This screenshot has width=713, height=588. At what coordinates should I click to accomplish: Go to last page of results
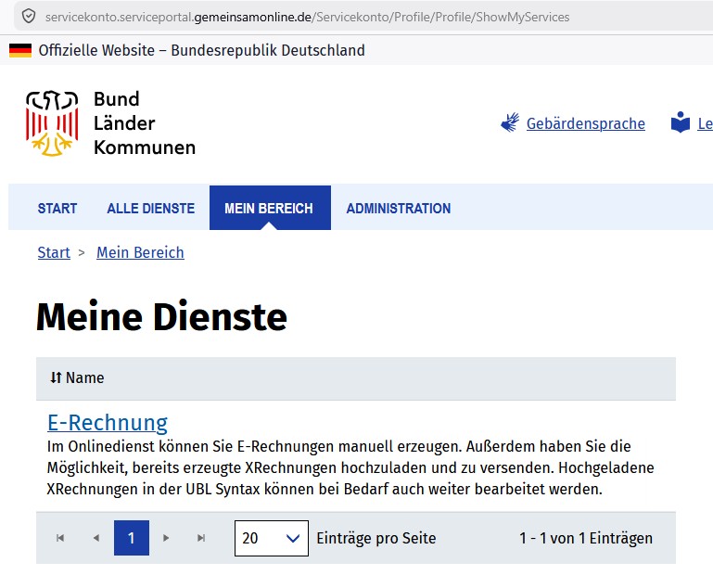tap(201, 538)
